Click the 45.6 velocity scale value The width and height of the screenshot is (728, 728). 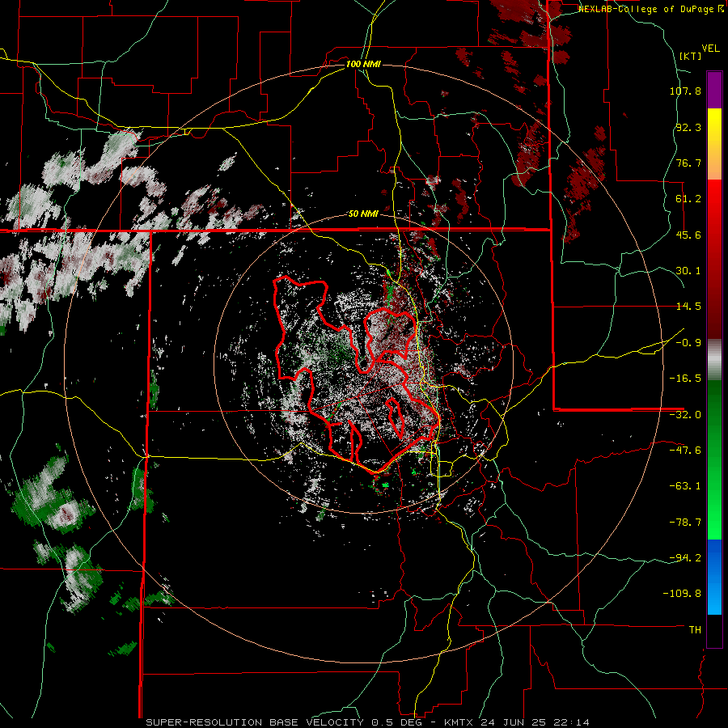688,235
